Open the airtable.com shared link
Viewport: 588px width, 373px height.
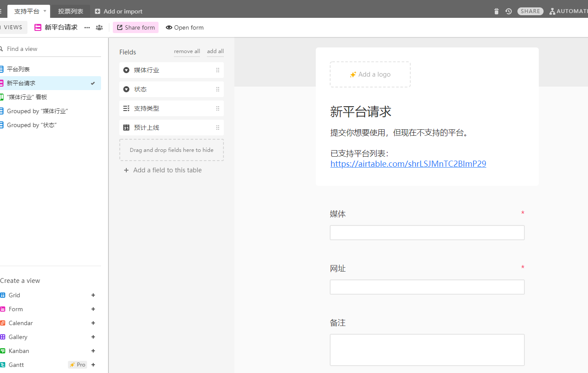point(408,164)
